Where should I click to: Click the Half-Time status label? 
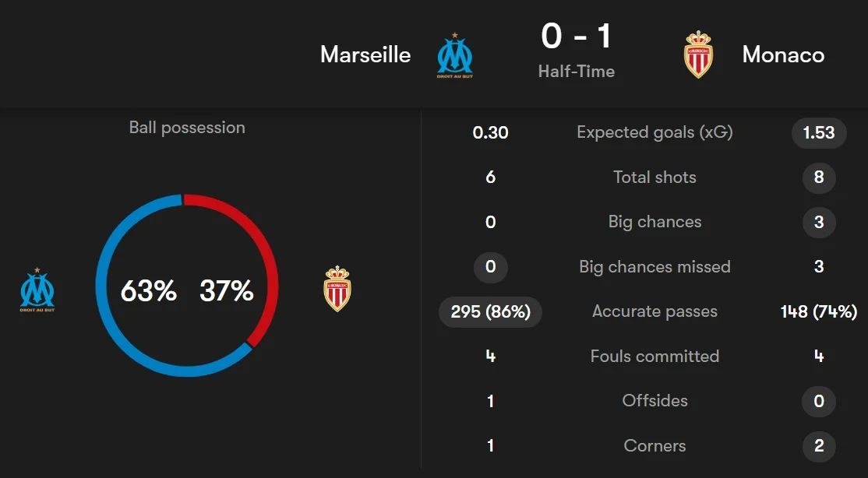[x=577, y=72]
